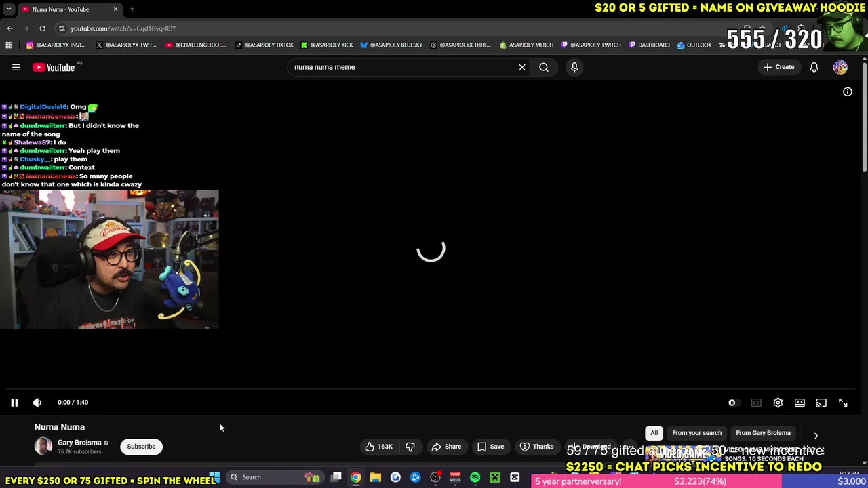Screen dimensions: 868x488
Task: Open the Chrome tab search dropdown
Action: pos(9,9)
